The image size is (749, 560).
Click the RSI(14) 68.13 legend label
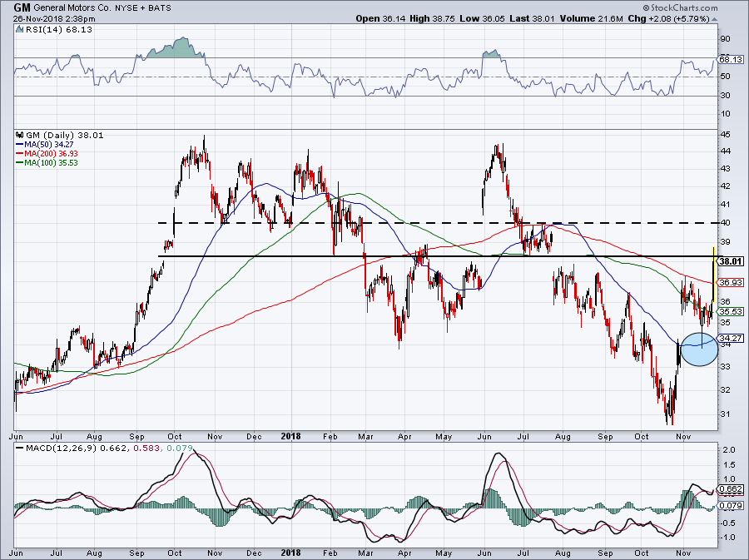pos(59,30)
